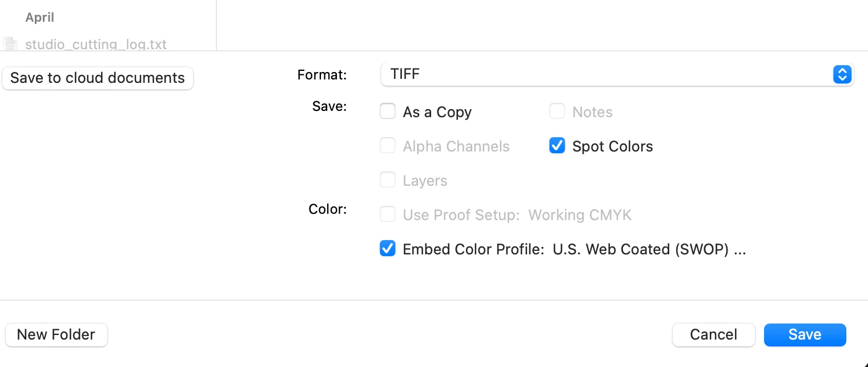868x367 pixels.
Task: Create a New Folder
Action: pos(56,334)
